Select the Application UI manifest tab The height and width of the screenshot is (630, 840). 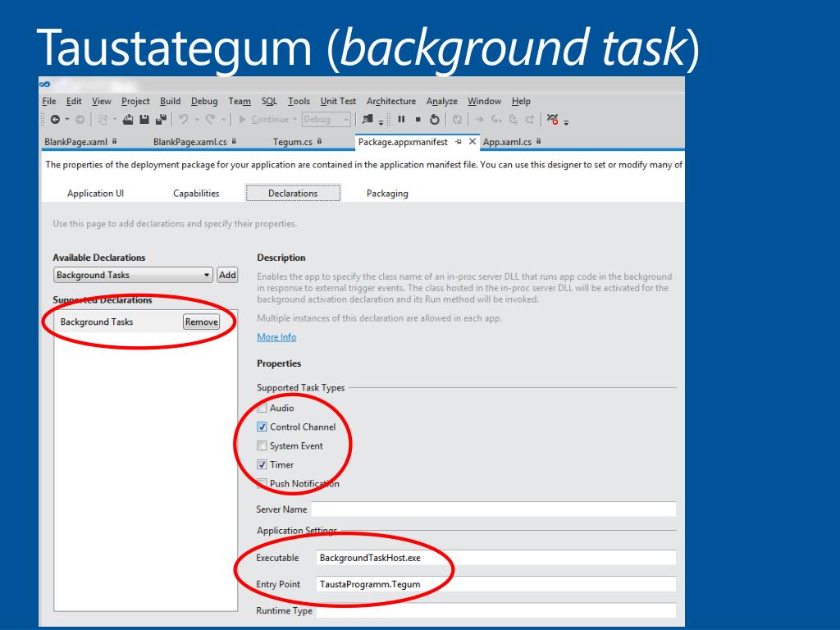point(95,194)
